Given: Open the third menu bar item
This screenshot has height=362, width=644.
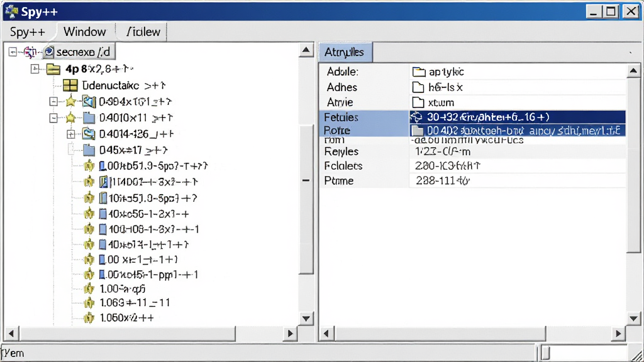Looking at the screenshot, I should [143, 31].
